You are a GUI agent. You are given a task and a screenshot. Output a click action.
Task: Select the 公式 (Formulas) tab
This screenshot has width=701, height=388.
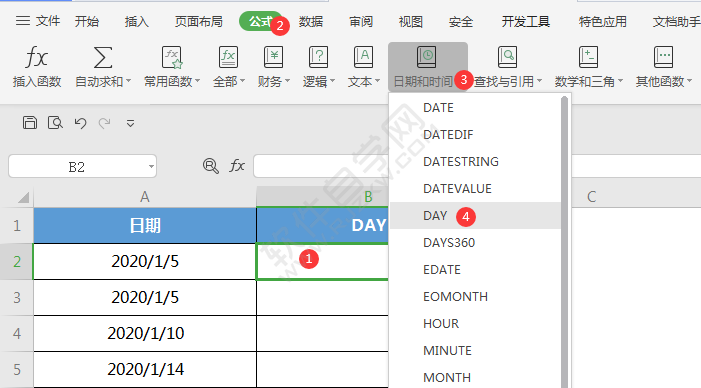(x=261, y=21)
